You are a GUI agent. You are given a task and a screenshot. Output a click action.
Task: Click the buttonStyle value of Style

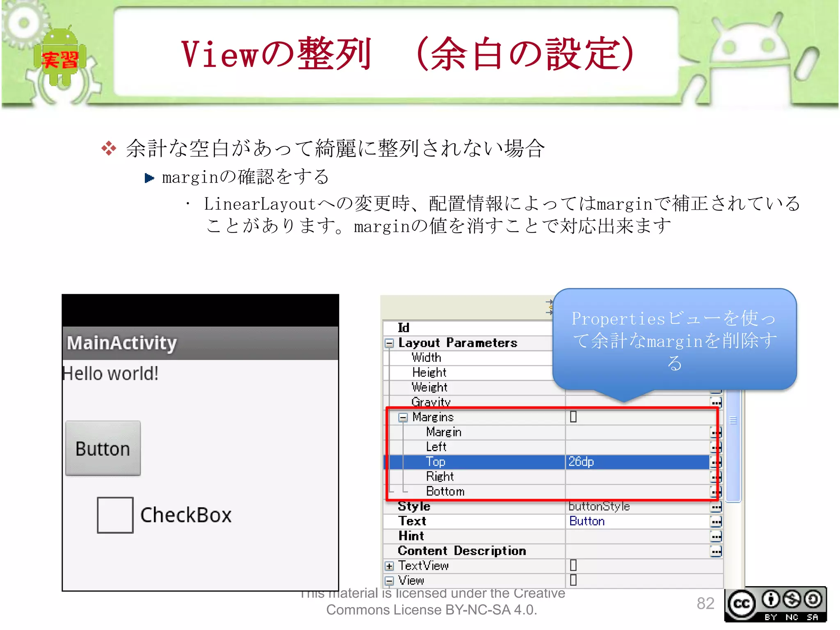coord(599,507)
